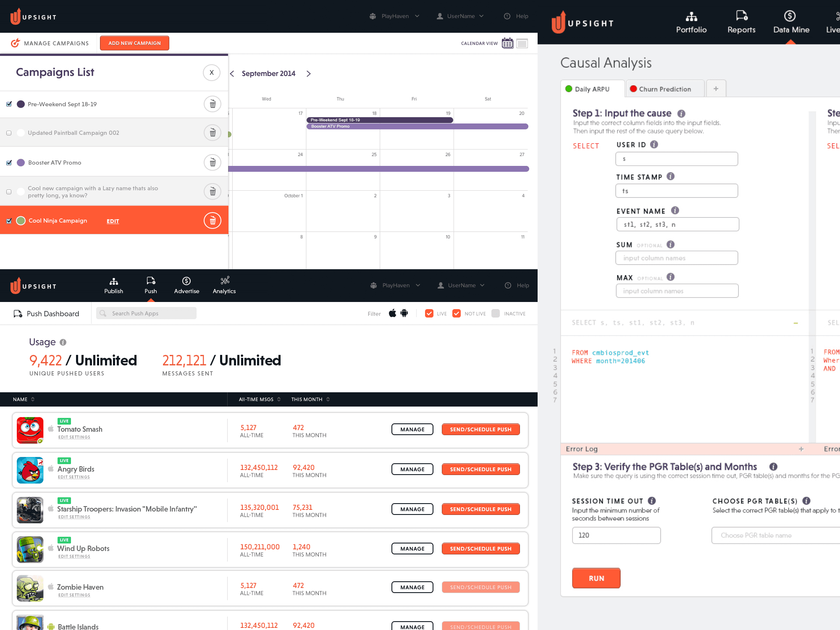840x630 pixels.
Task: Switch to Churn Prediction tab
Action: click(x=664, y=89)
